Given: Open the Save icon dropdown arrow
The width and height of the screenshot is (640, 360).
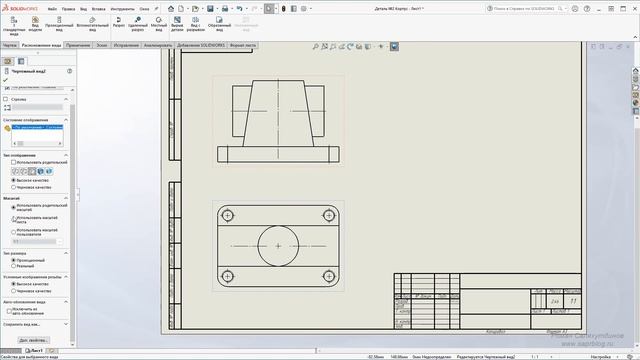Looking at the screenshot, I should point(217,9).
